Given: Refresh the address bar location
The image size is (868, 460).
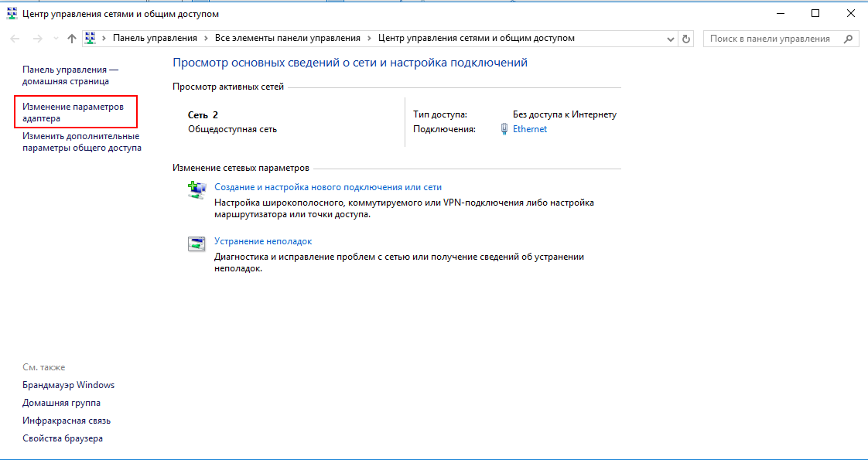Looking at the screenshot, I should (686, 39).
